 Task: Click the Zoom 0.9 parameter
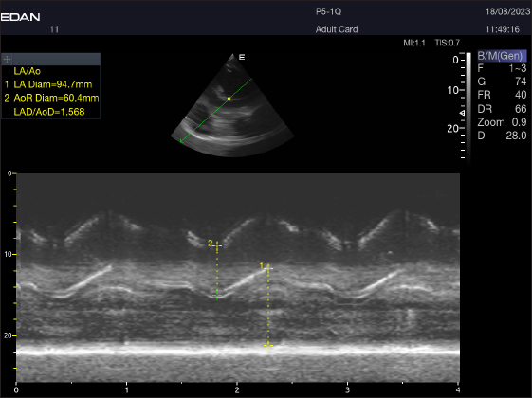pos(502,122)
